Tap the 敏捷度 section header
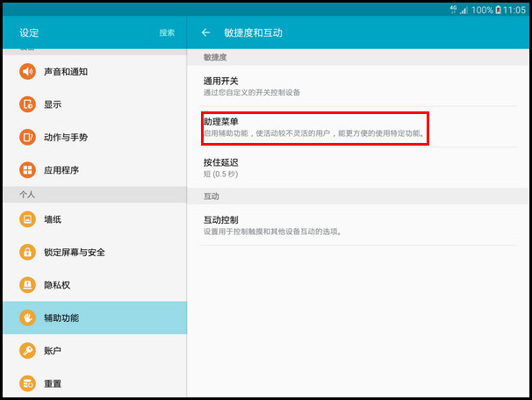Viewport: 532px width, 400px height. 215,57
